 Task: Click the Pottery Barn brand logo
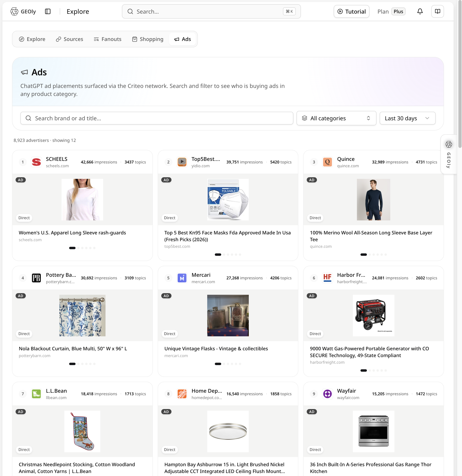[x=36, y=278]
